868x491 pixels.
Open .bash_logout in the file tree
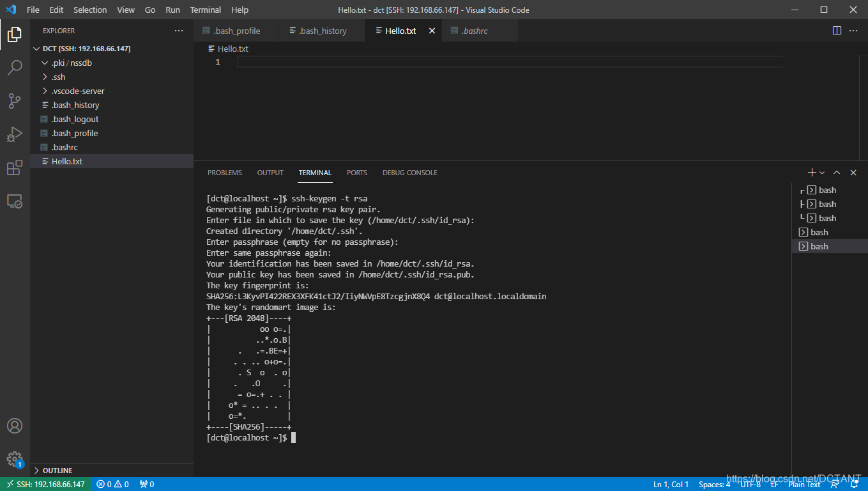point(112,119)
